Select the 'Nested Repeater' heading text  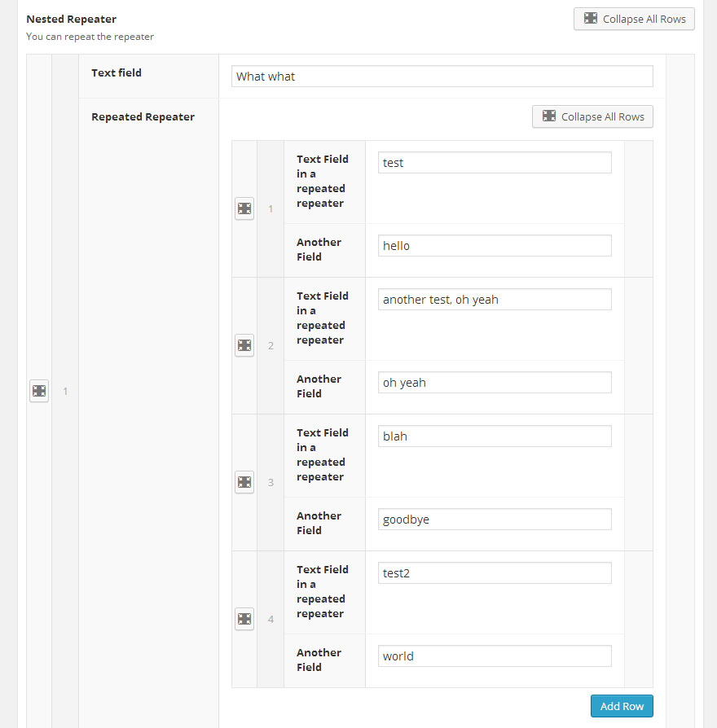coord(71,19)
